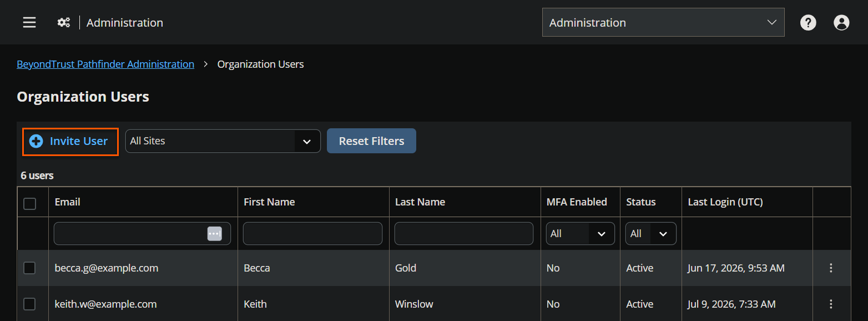
Task: Select the keith.w@example.com row checkbox
Action: pos(29,304)
